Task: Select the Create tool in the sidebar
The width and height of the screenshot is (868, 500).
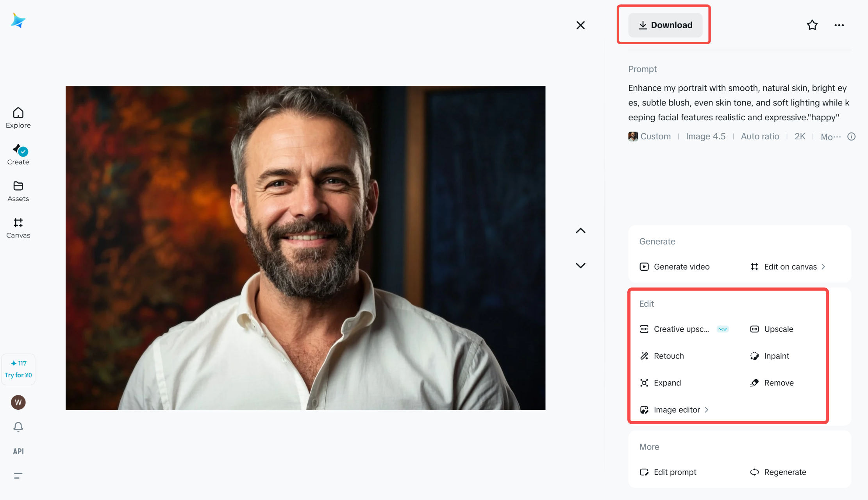Action: click(x=18, y=154)
